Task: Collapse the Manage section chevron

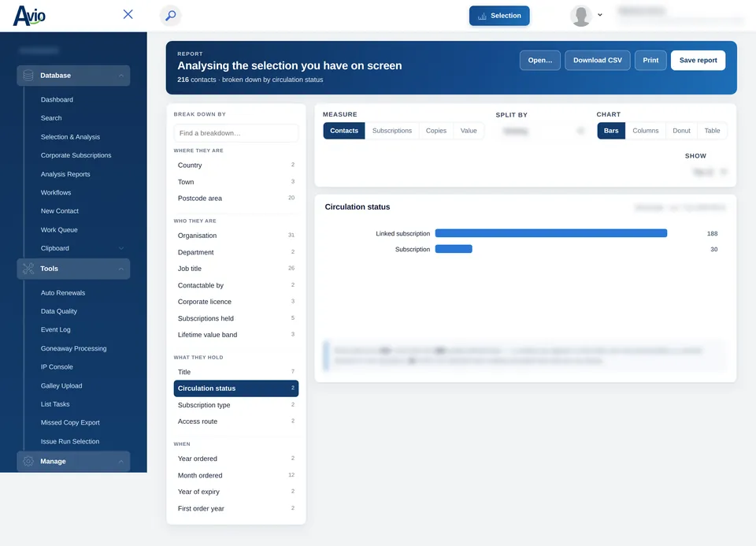Action: tap(121, 462)
